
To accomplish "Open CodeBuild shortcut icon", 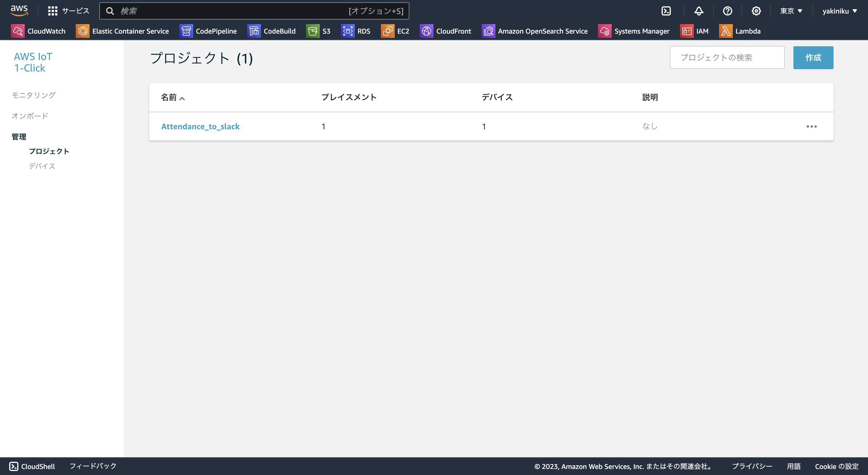I will point(254,31).
